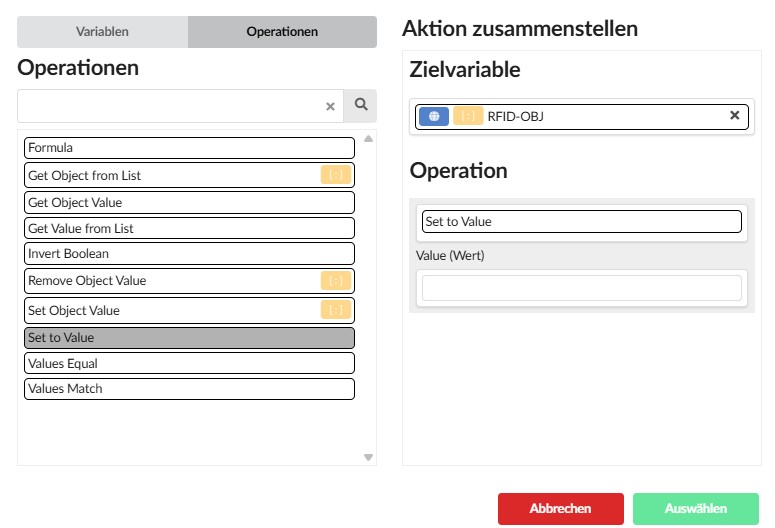Click the blue globe icon beside RFID-OBJ
The width and height of the screenshot is (775, 528).
[x=433, y=116]
